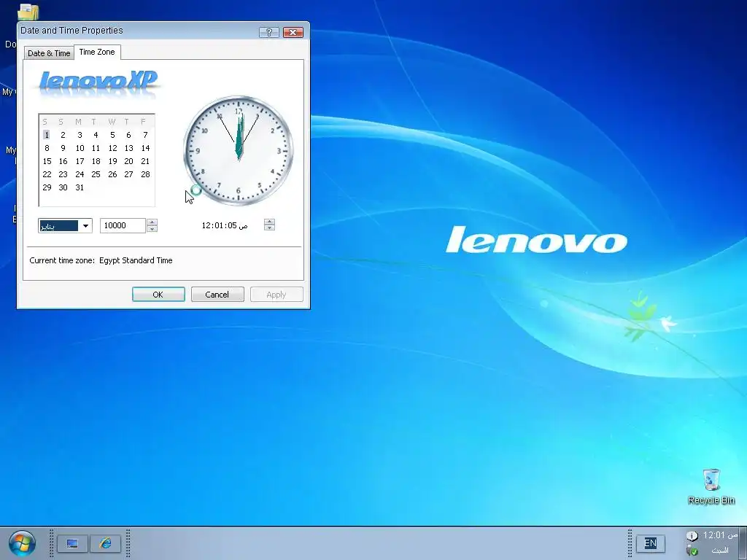
Task: Click the EN language indicator
Action: coord(650,543)
